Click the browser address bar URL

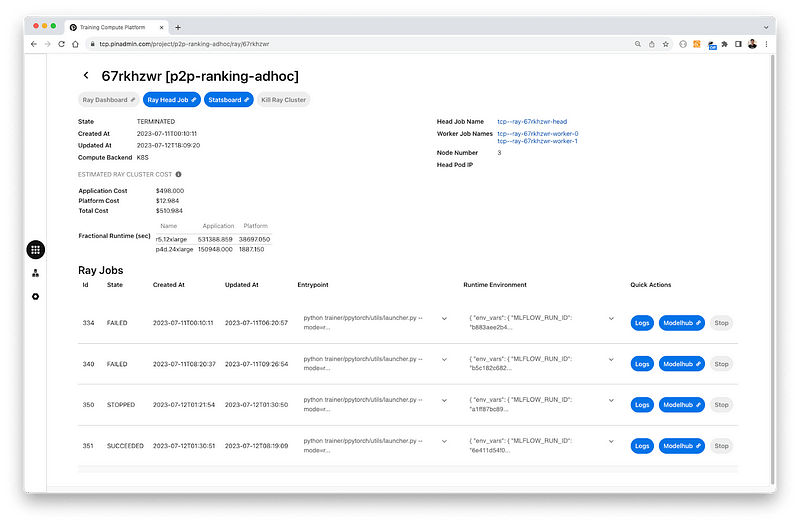(x=200, y=44)
